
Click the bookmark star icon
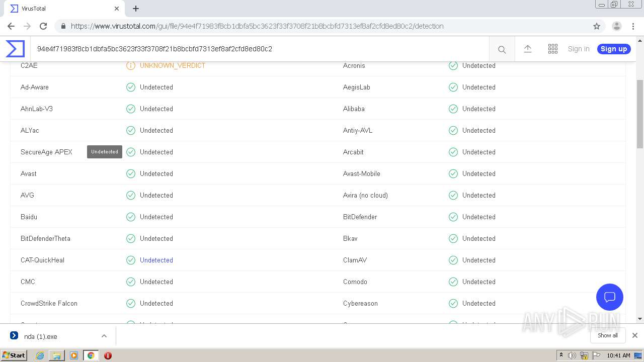tap(597, 26)
